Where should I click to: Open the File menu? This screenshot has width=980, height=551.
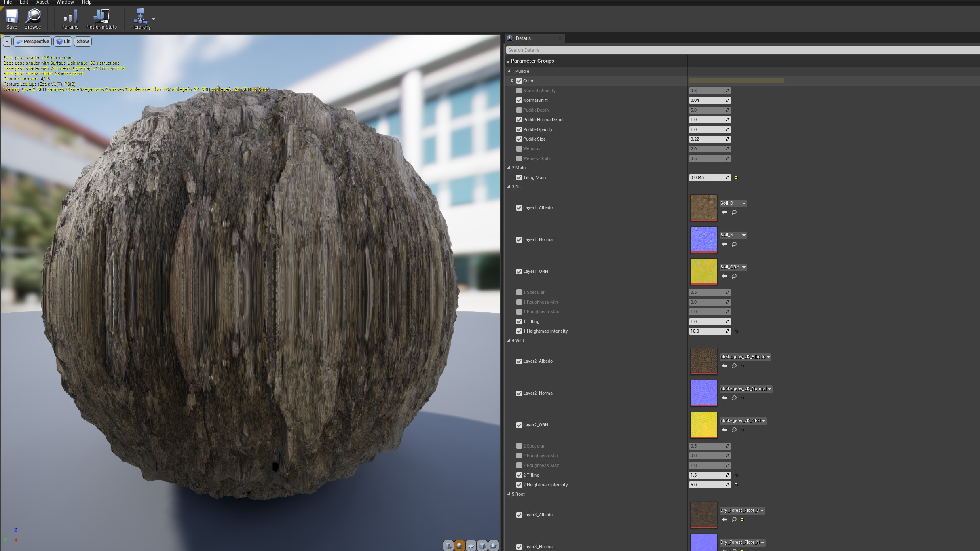point(8,2)
